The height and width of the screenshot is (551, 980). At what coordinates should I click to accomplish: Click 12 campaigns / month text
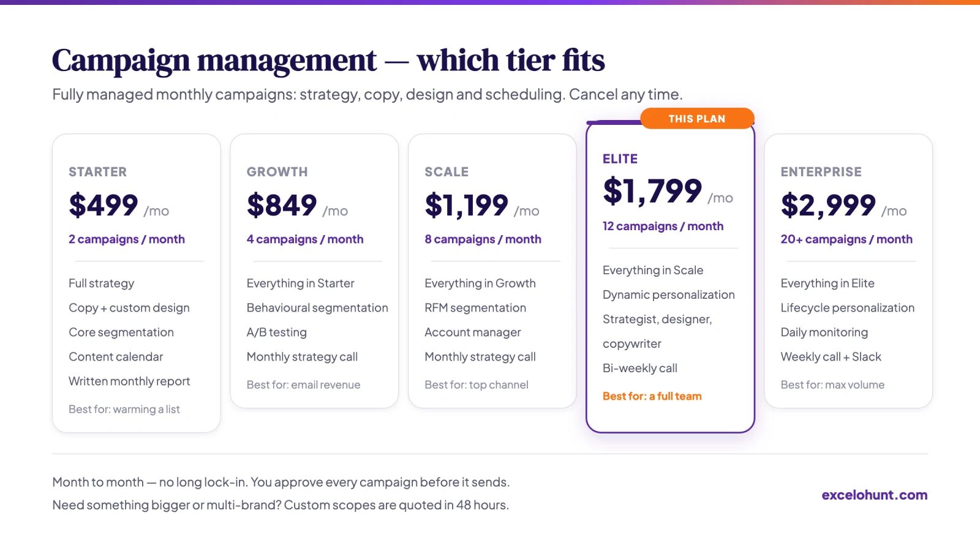coord(663,227)
